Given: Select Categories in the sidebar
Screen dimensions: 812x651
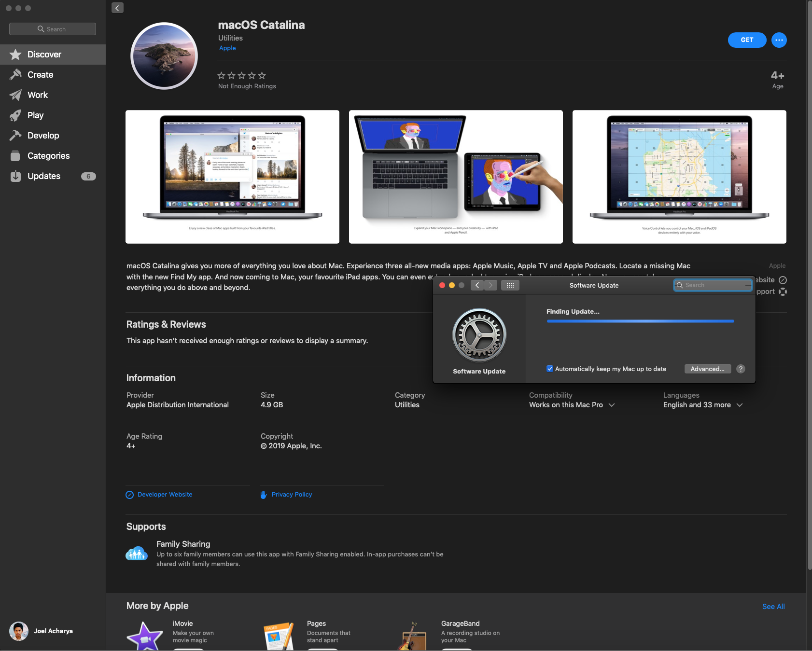Looking at the screenshot, I should (53, 156).
